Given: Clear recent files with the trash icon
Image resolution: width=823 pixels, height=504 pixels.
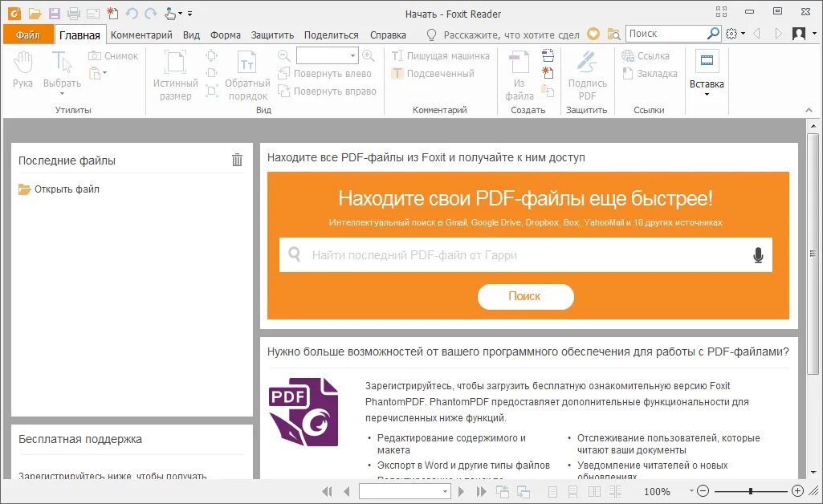Looking at the screenshot, I should (237, 160).
